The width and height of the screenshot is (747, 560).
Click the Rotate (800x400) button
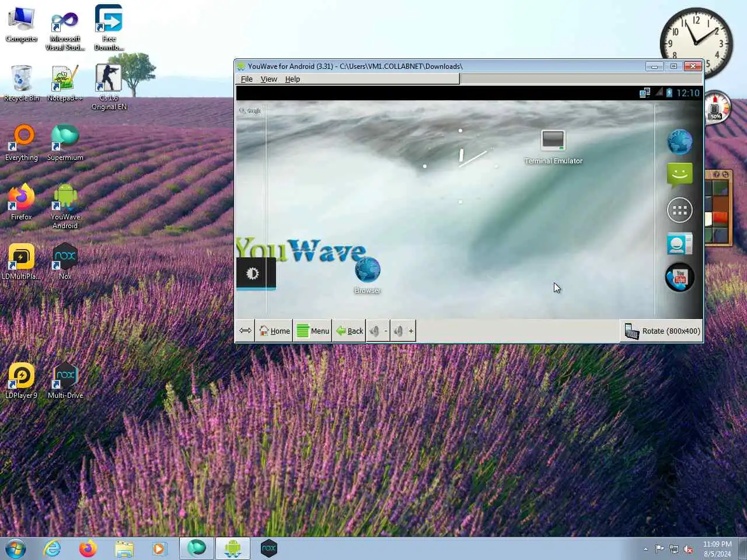(x=661, y=331)
